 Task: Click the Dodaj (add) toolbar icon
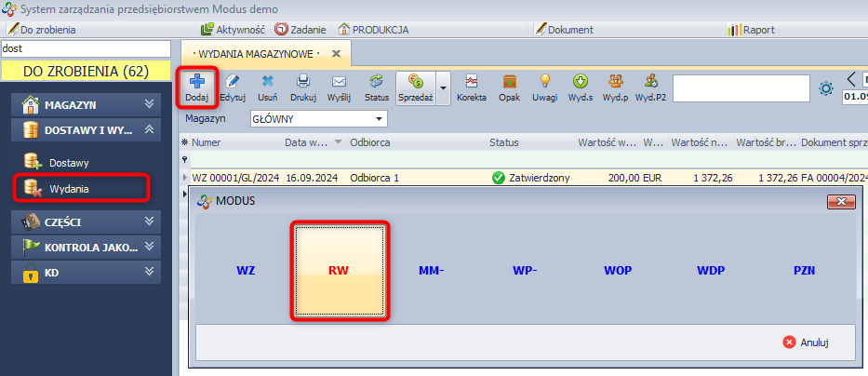(x=196, y=82)
